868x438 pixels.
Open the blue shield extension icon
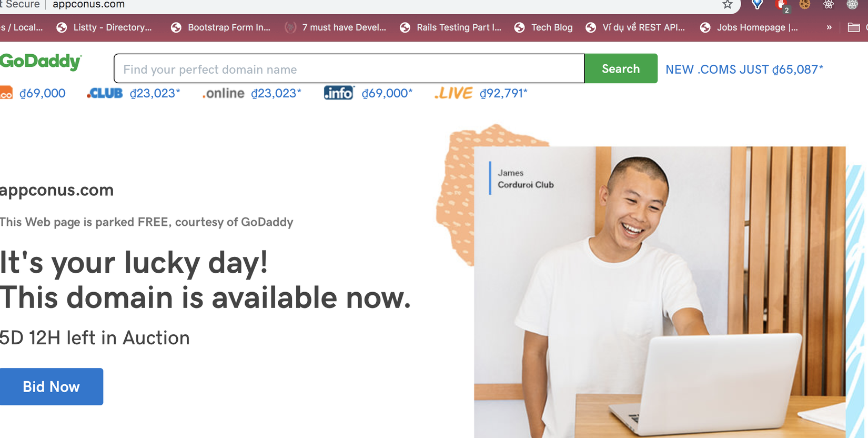pyautogui.click(x=757, y=5)
